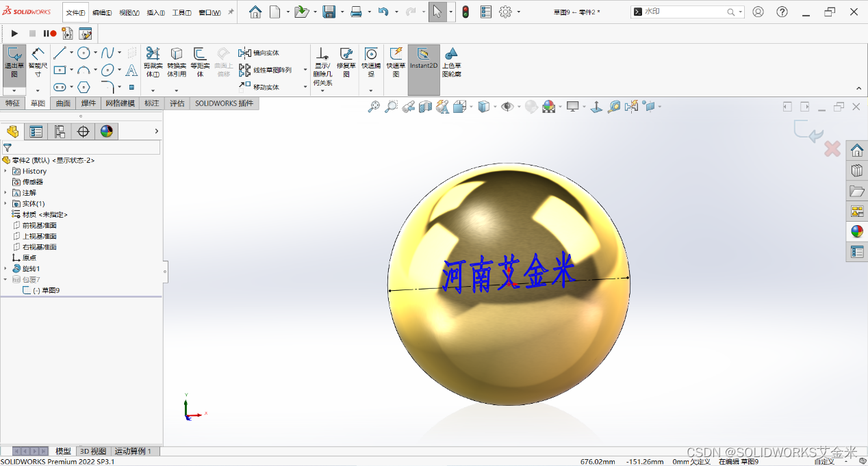The image size is (868, 466).
Task: Click Quick Snaps (快速捕捉) icon
Action: [371, 54]
